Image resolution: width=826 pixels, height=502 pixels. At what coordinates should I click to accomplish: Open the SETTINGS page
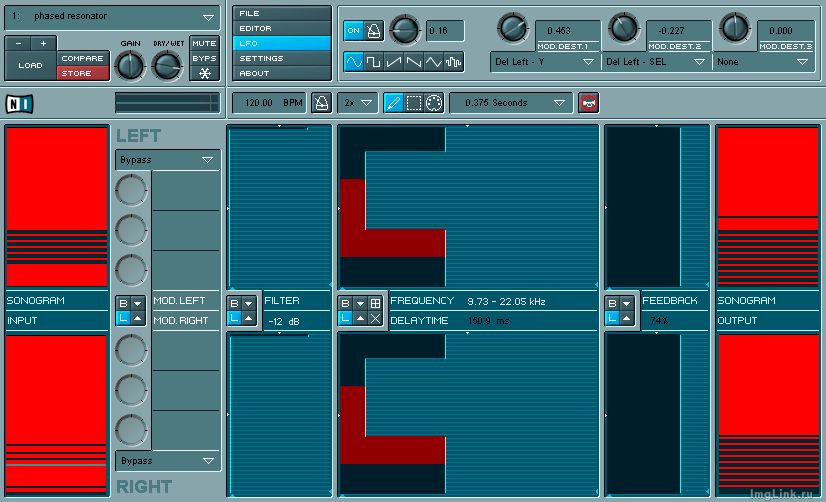point(282,58)
